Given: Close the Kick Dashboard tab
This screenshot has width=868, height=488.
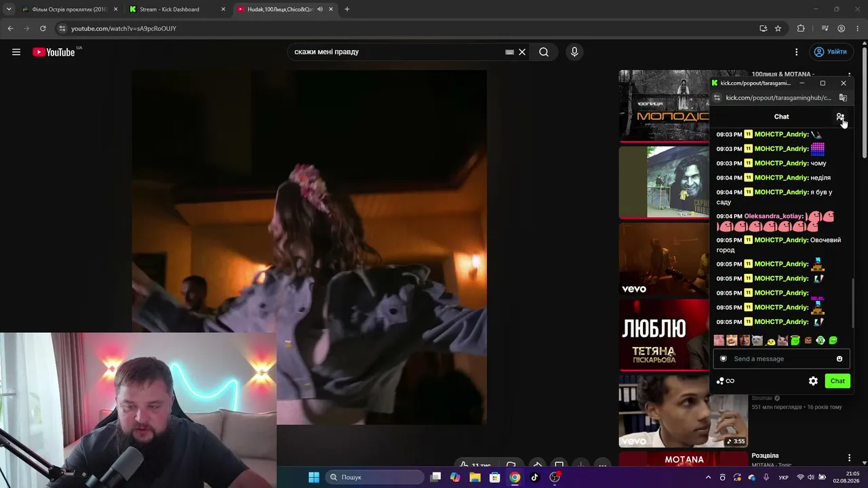Looking at the screenshot, I should pyautogui.click(x=223, y=9).
